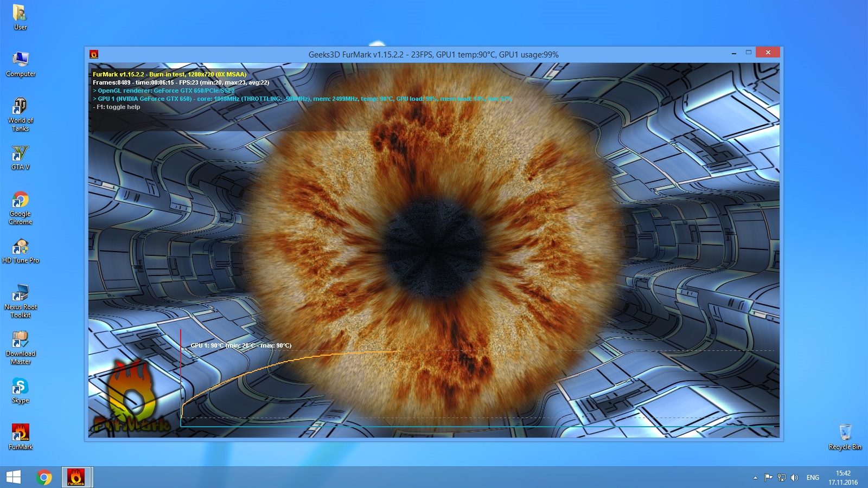Close the FurMark window
The width and height of the screenshot is (868, 488).
click(768, 52)
